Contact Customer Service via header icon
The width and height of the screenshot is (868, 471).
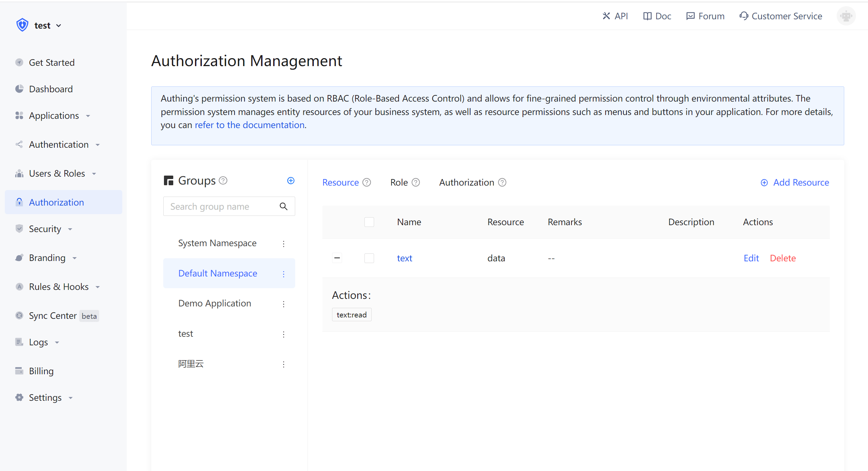[x=744, y=16]
